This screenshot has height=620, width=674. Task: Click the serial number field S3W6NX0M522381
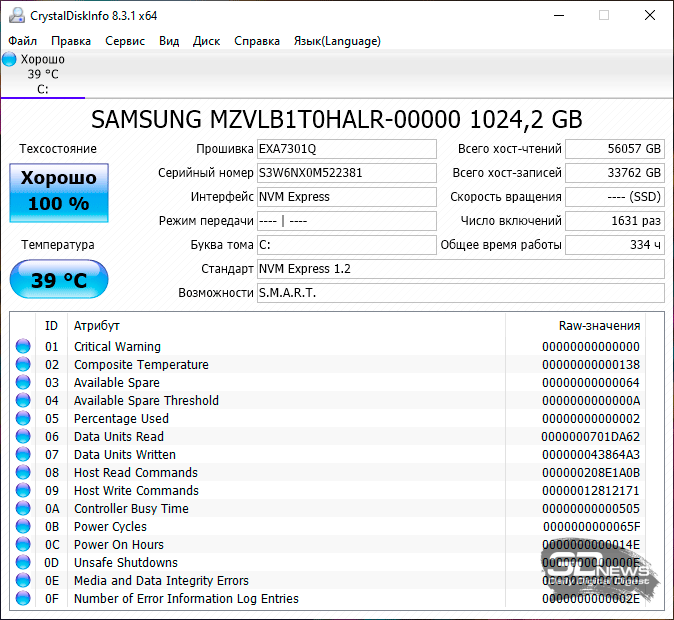[x=346, y=173]
